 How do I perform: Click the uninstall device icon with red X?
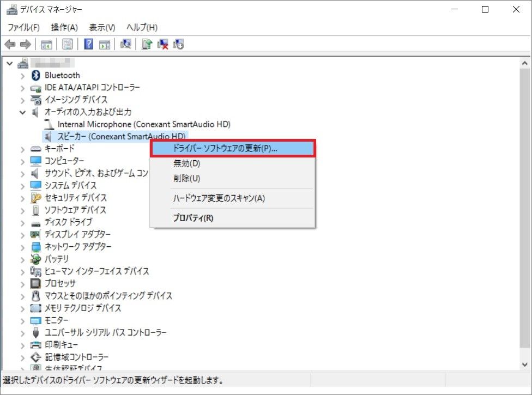(x=162, y=45)
